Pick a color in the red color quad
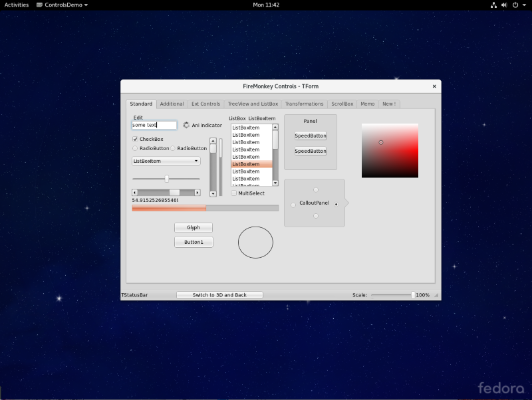This screenshot has height=400, width=532. click(390, 151)
